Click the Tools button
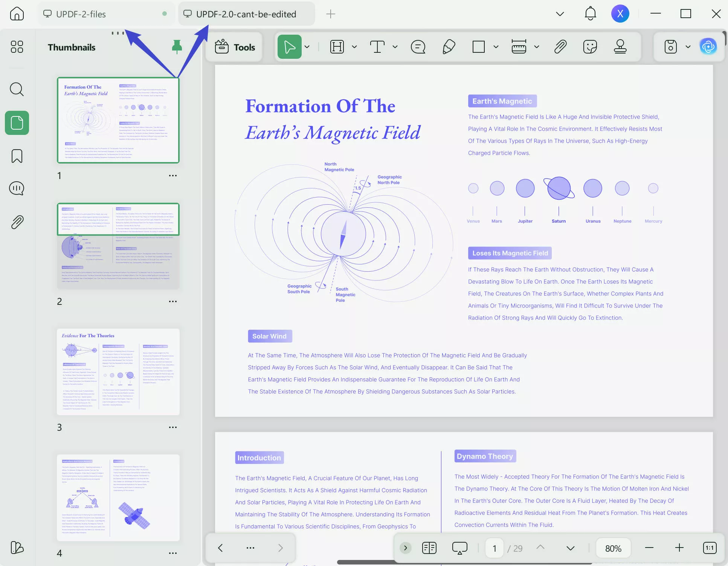This screenshot has width=728, height=566. point(234,47)
